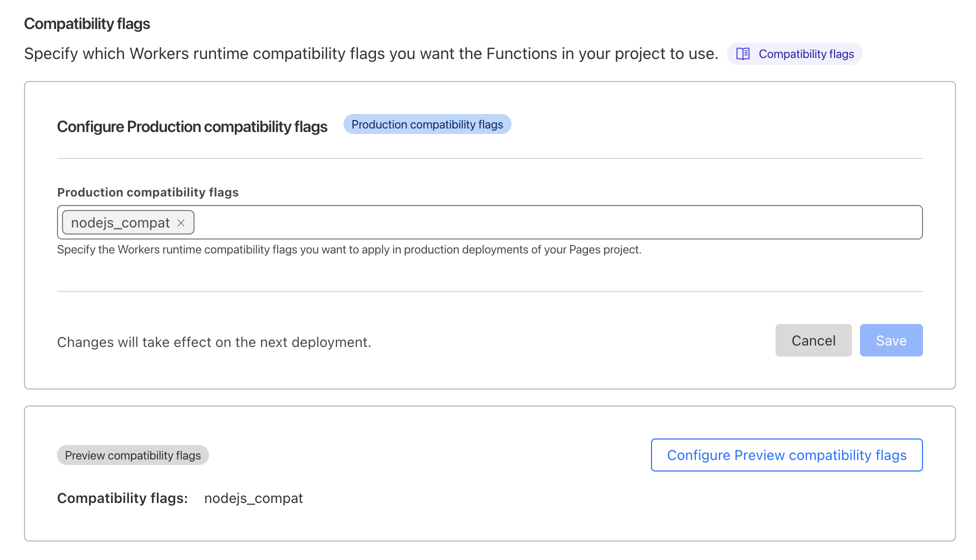Click the Configure Production compatibility flags heading badge

(x=427, y=124)
